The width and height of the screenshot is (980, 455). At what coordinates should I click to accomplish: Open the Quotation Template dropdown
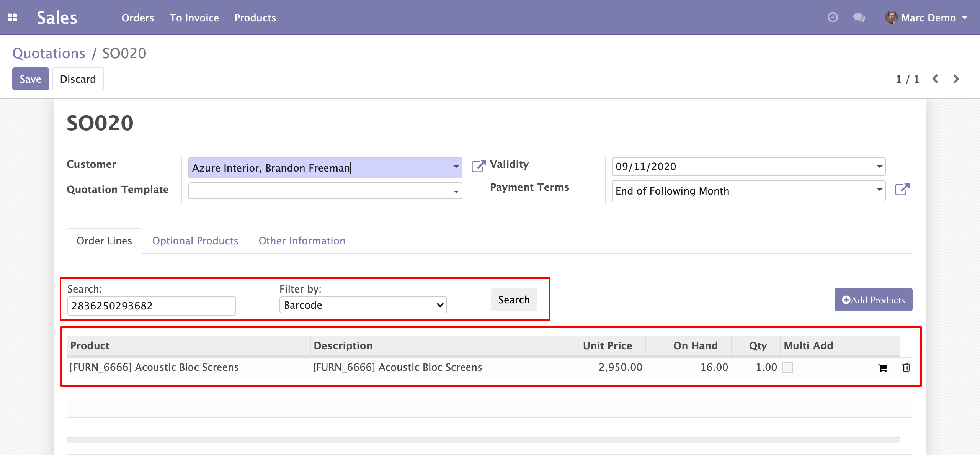click(456, 191)
